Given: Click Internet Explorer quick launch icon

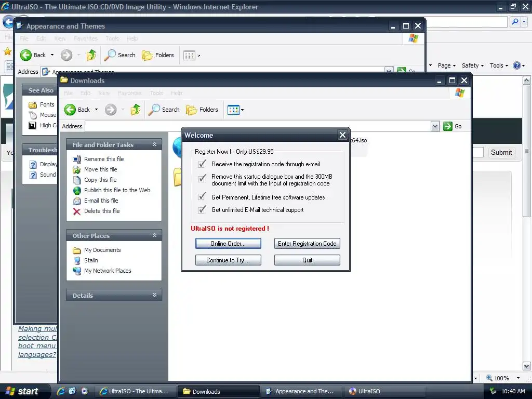Looking at the screenshot, I should pyautogui.click(x=61, y=391).
